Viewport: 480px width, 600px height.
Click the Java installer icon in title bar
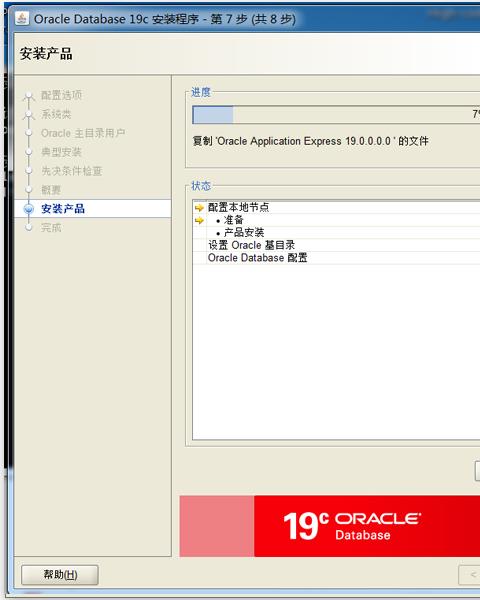(22, 18)
